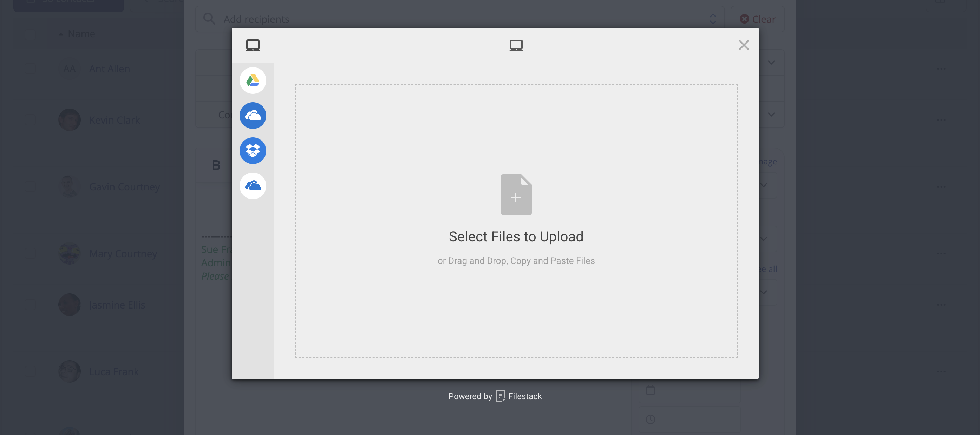Tick the checkbox next to Mary Courtney
The width and height of the screenshot is (980, 435).
point(30,253)
